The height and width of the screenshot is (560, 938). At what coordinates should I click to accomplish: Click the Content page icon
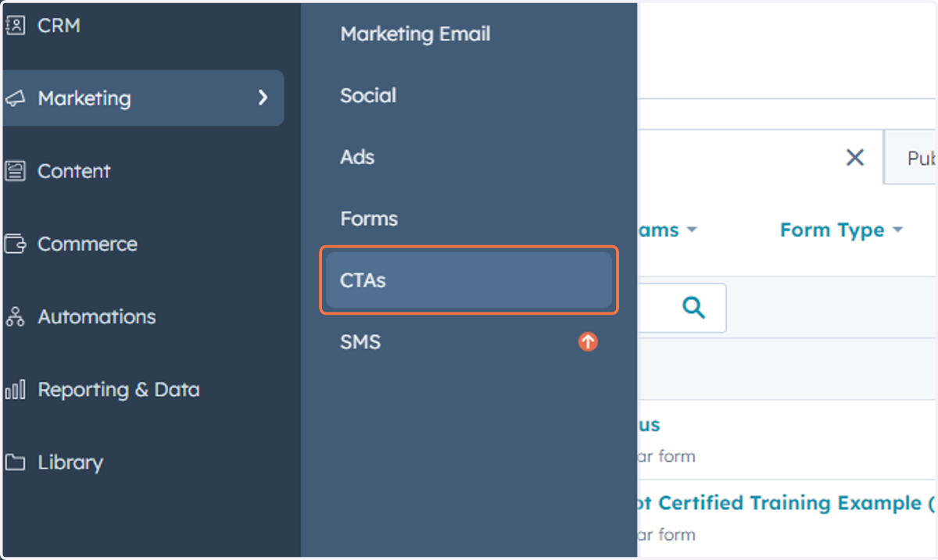[x=15, y=171]
